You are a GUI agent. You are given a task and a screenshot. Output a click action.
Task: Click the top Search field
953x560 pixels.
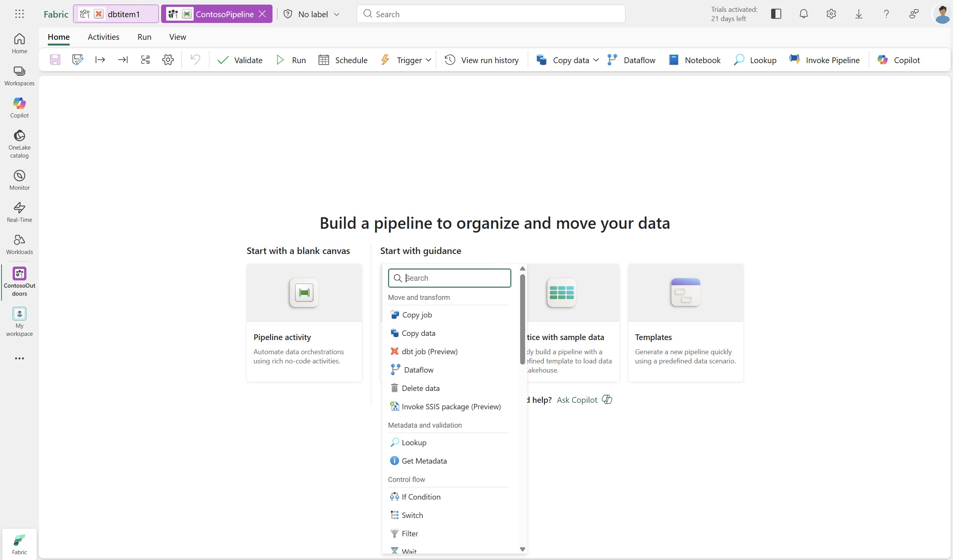(491, 14)
